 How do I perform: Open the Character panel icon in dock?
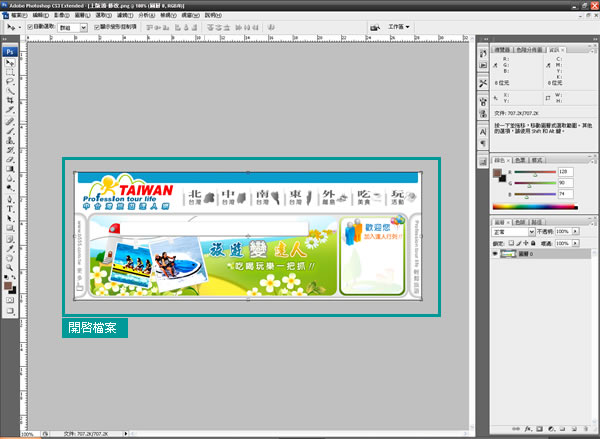point(483,132)
